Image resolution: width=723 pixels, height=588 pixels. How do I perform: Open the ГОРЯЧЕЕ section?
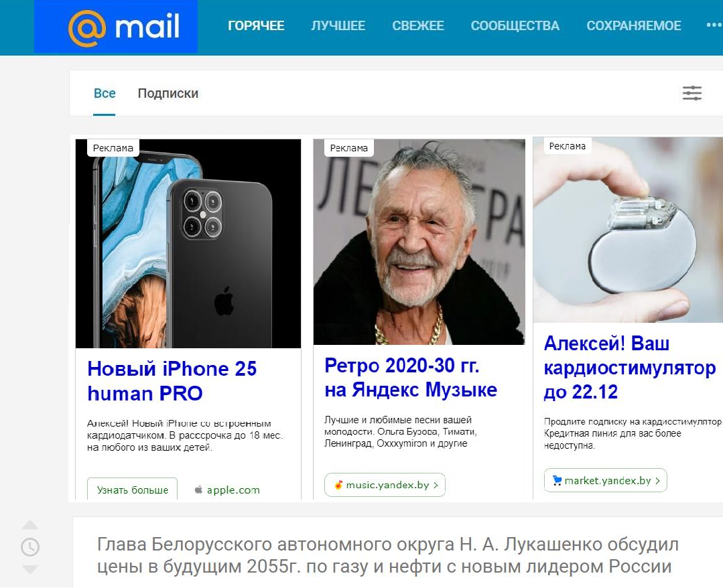256,26
